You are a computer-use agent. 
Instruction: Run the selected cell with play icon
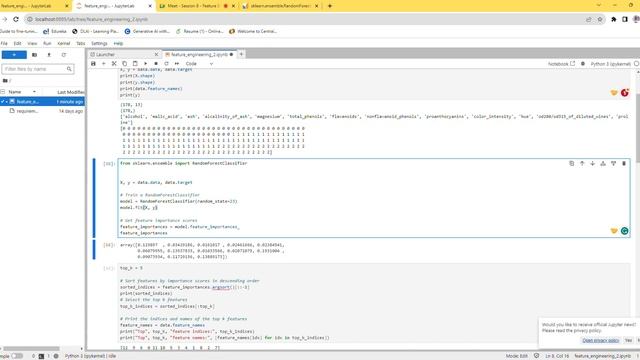145,64
